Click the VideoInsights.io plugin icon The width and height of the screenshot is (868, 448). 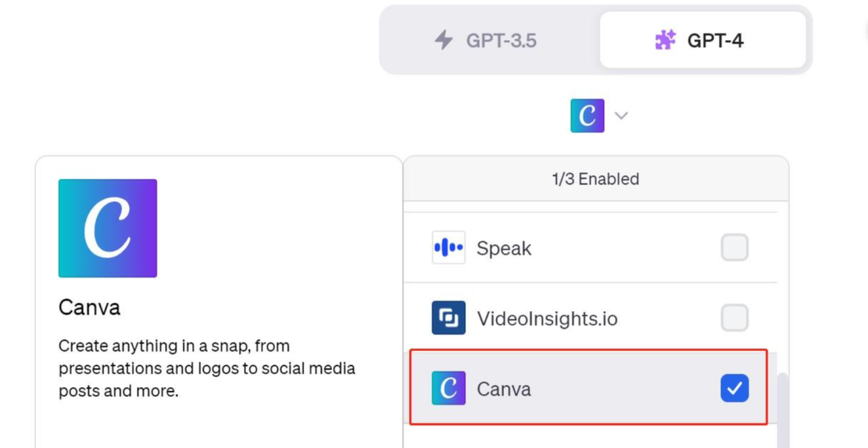click(x=448, y=318)
